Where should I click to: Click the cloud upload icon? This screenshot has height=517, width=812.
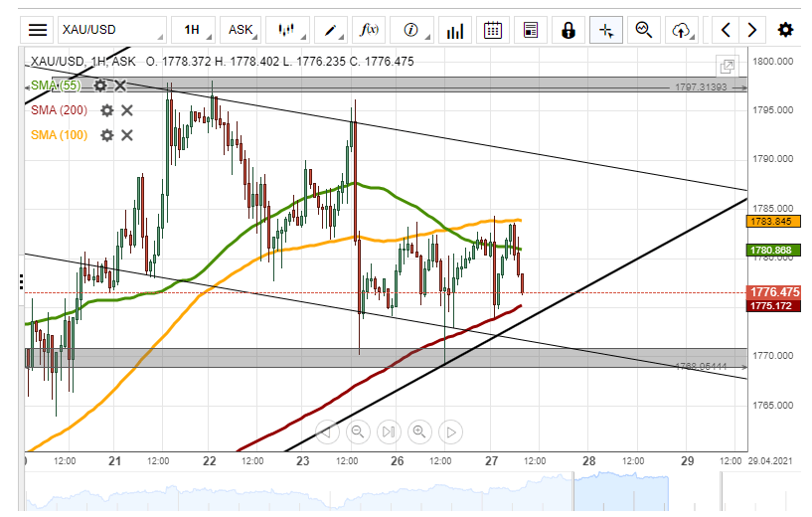tap(682, 30)
